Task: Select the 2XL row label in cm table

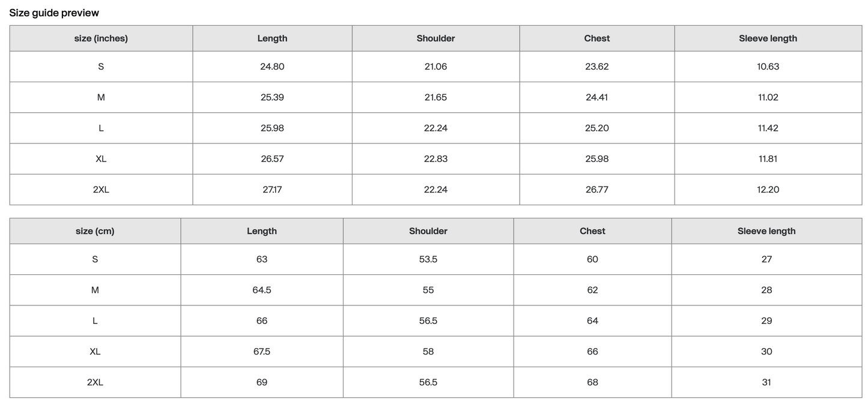Action: [x=95, y=382]
